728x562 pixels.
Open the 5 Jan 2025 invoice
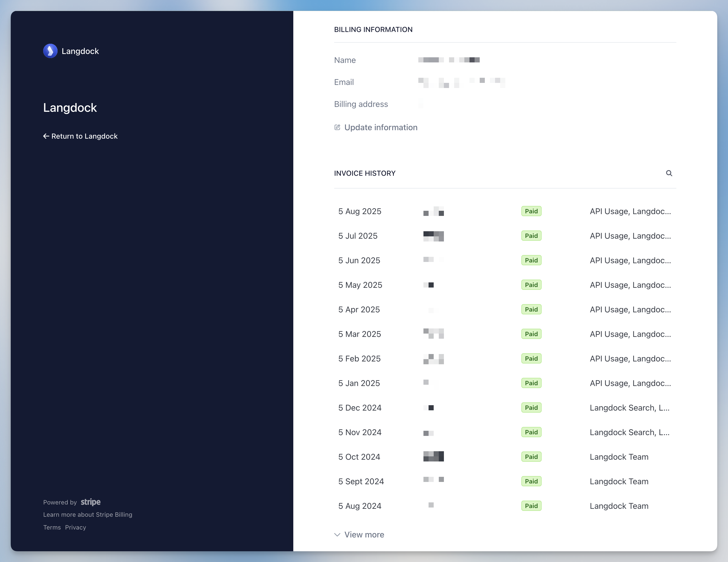505,383
